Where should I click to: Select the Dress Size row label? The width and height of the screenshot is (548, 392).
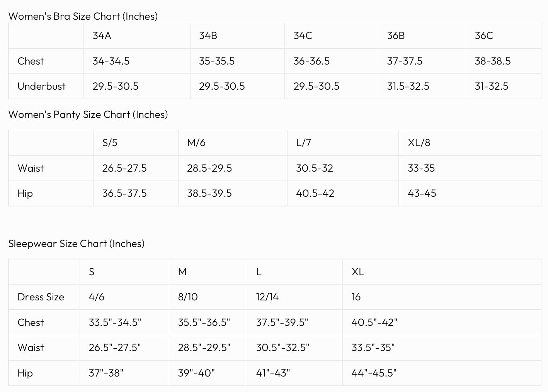(x=41, y=297)
